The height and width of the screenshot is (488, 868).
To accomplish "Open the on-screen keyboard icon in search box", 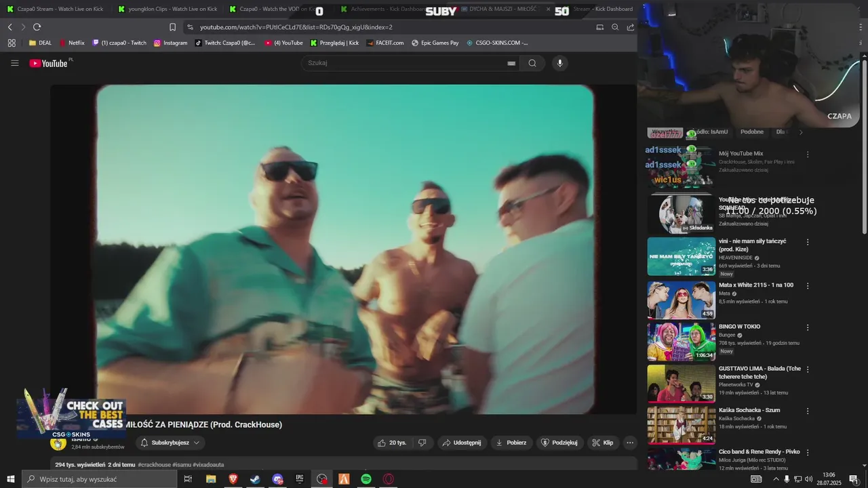I will (511, 63).
